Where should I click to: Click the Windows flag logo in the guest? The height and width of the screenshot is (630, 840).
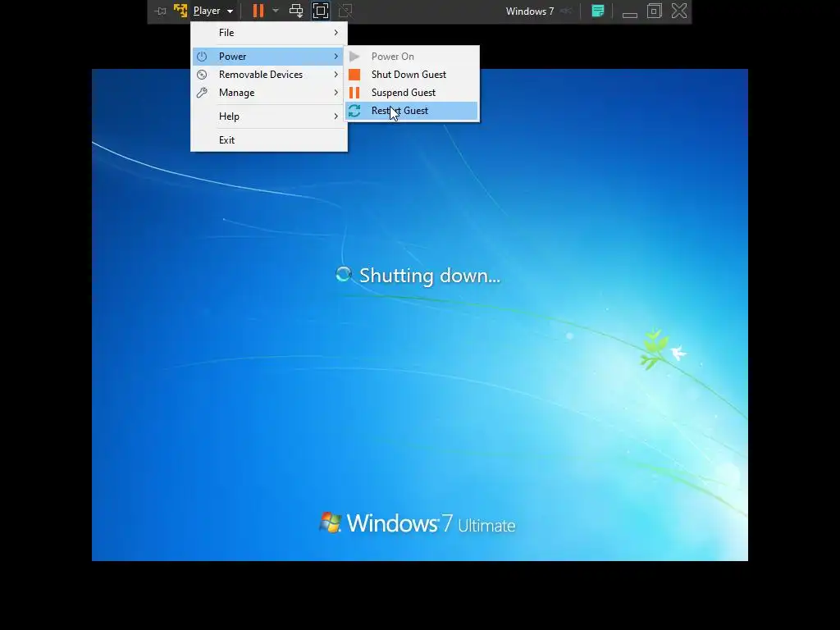[x=331, y=523]
